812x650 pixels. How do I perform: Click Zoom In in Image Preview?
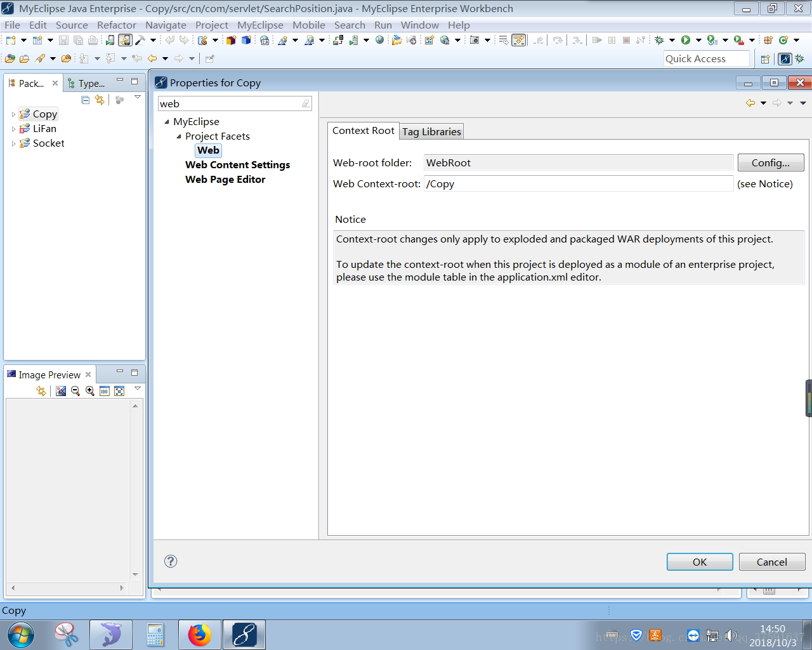click(x=90, y=391)
